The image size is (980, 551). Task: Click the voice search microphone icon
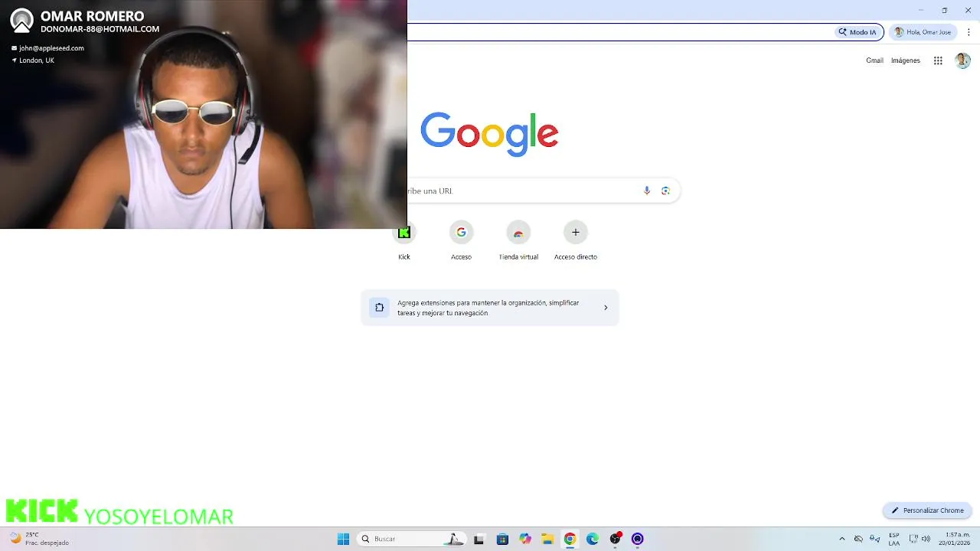pyautogui.click(x=647, y=191)
